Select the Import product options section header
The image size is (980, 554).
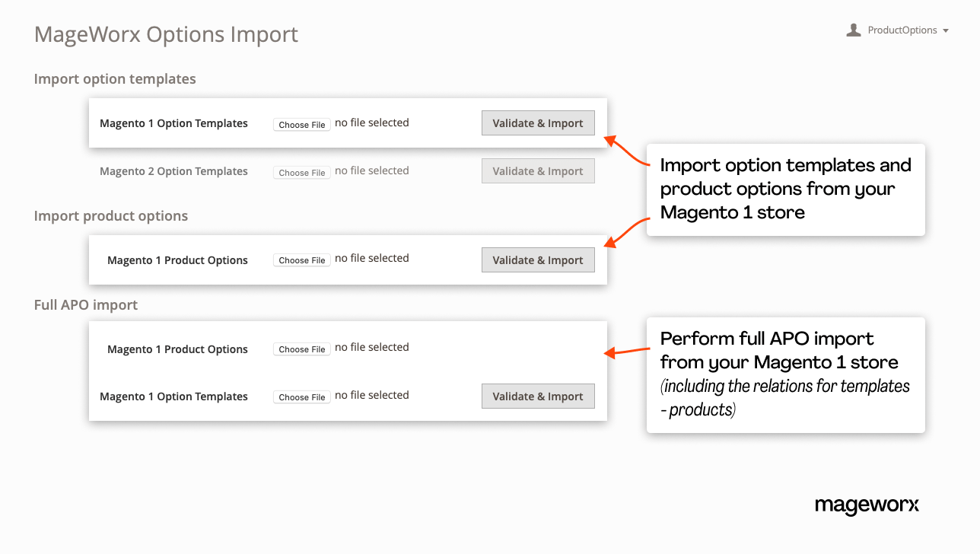point(110,216)
